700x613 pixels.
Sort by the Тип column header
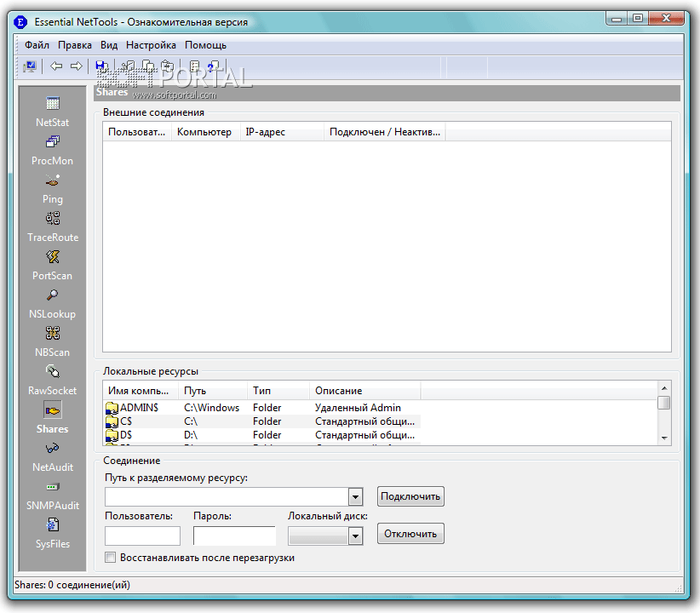point(278,391)
